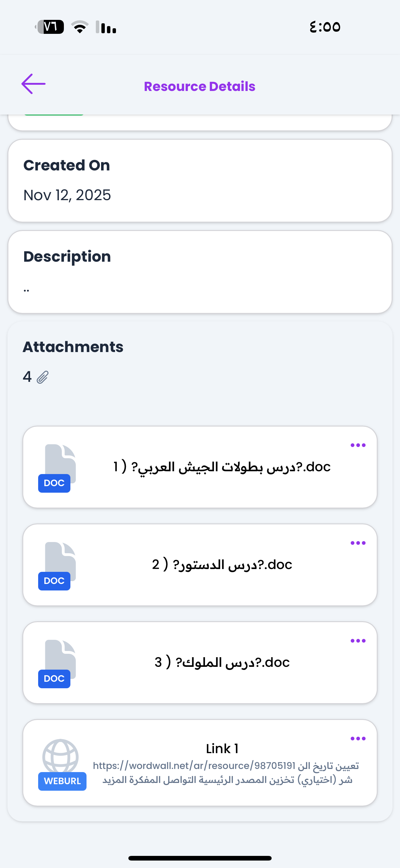Viewport: 400px width, 868px height.
Task: Click the Attachments section heading
Action: (73, 347)
